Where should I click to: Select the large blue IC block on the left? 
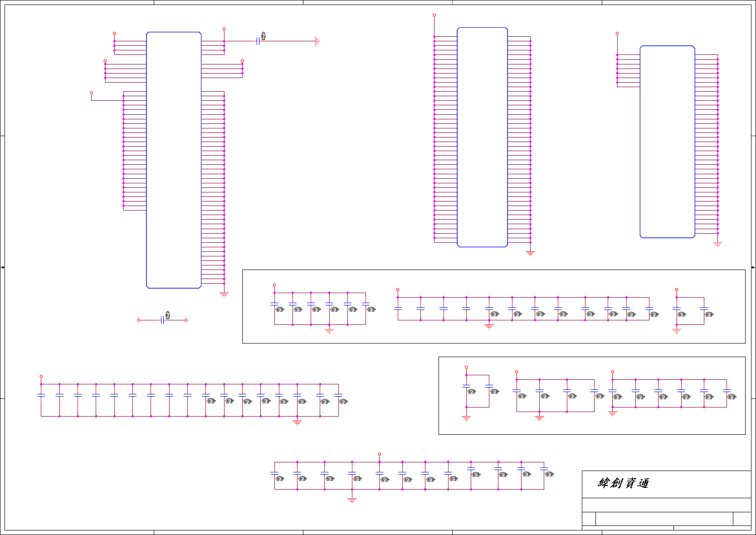click(174, 160)
